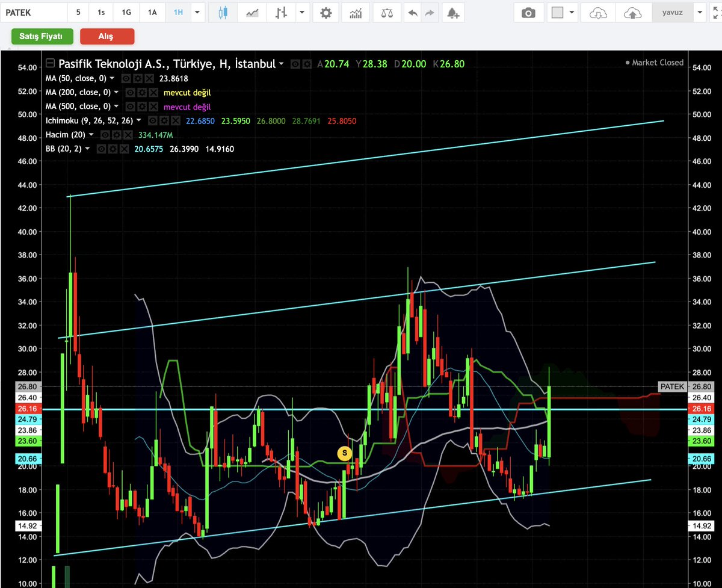The image size is (722, 588).
Task: Open the chart style dropdown arrow
Action: pos(303,13)
